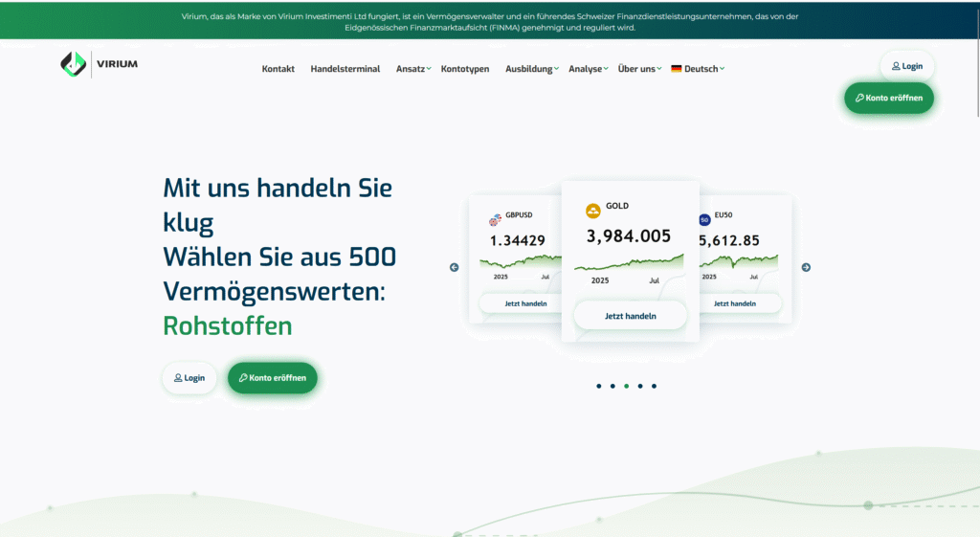980x537 pixels.
Task: Select the first carousel pagination dot
Action: (x=599, y=386)
